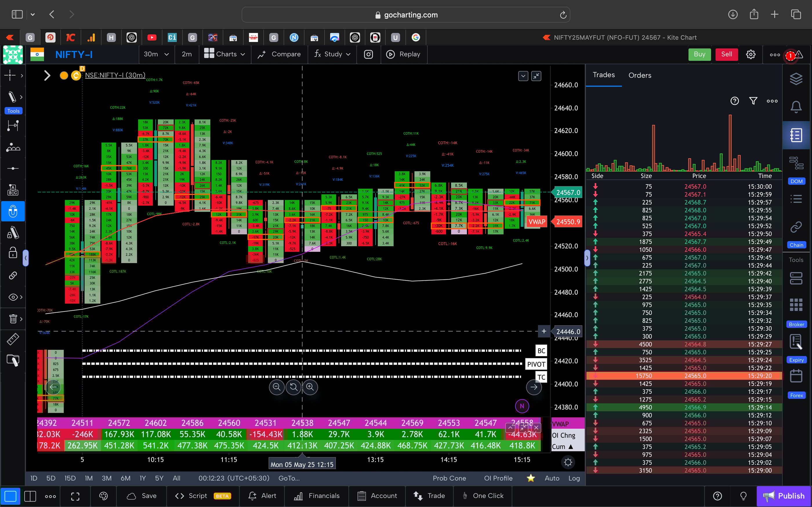Switch to the Orders tab

pos(639,75)
